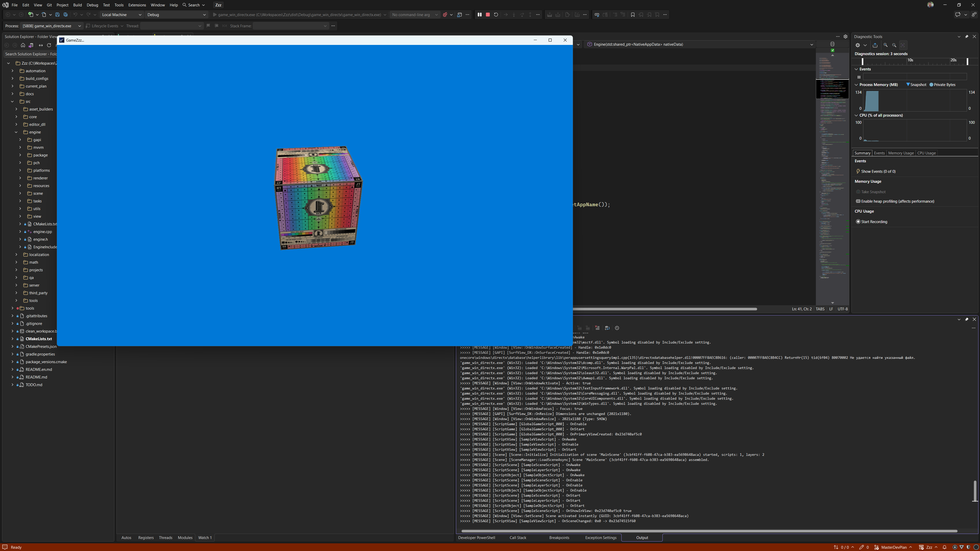This screenshot has height=551, width=980.
Task: Restart the debug session
Action: pyautogui.click(x=496, y=15)
